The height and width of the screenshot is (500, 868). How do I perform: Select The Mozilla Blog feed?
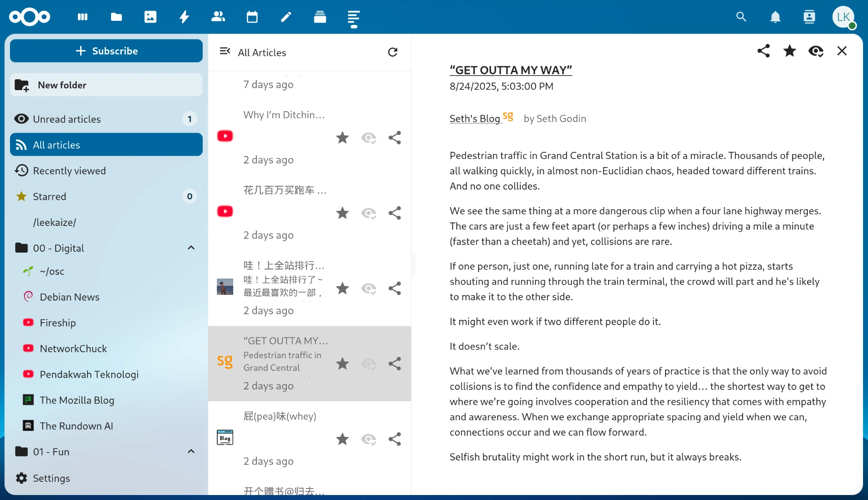(x=110, y=400)
